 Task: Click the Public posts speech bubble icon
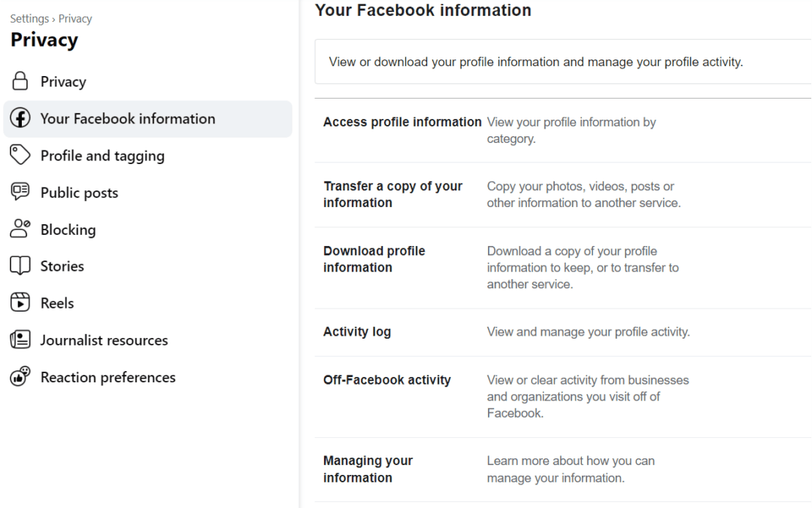coord(20,192)
